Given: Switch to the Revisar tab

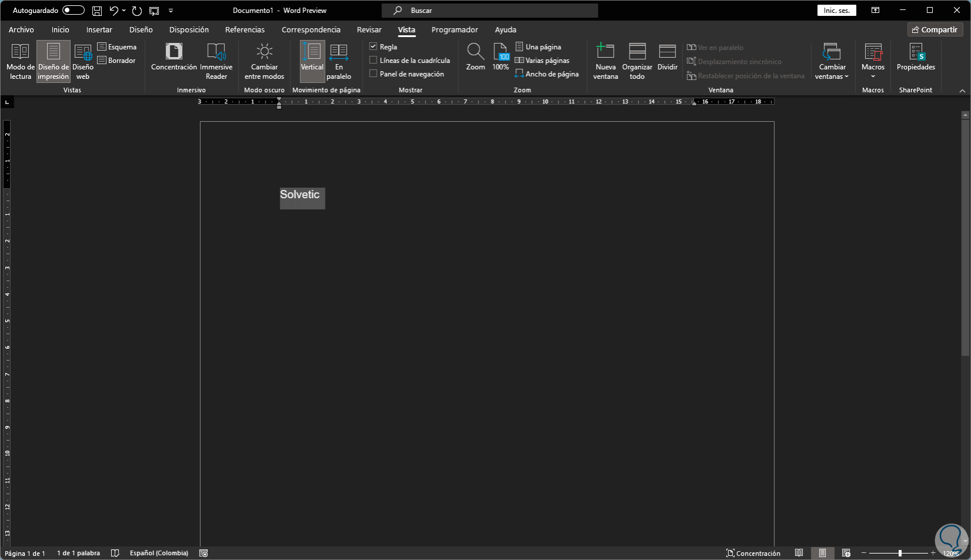Looking at the screenshot, I should pyautogui.click(x=369, y=29).
